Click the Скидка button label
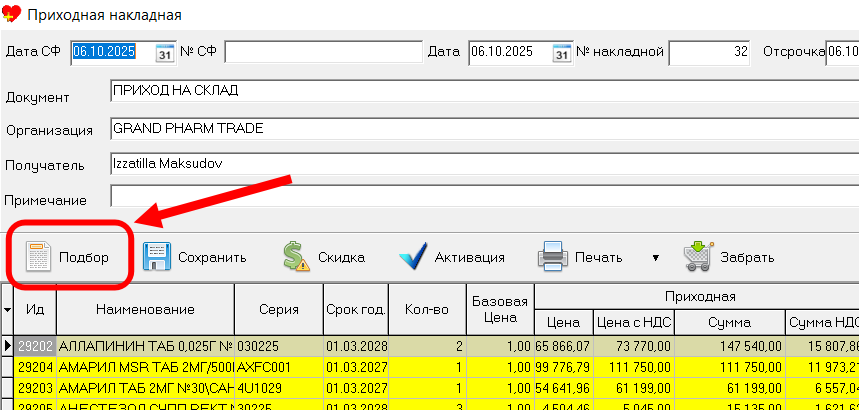859x410 pixels. [341, 258]
